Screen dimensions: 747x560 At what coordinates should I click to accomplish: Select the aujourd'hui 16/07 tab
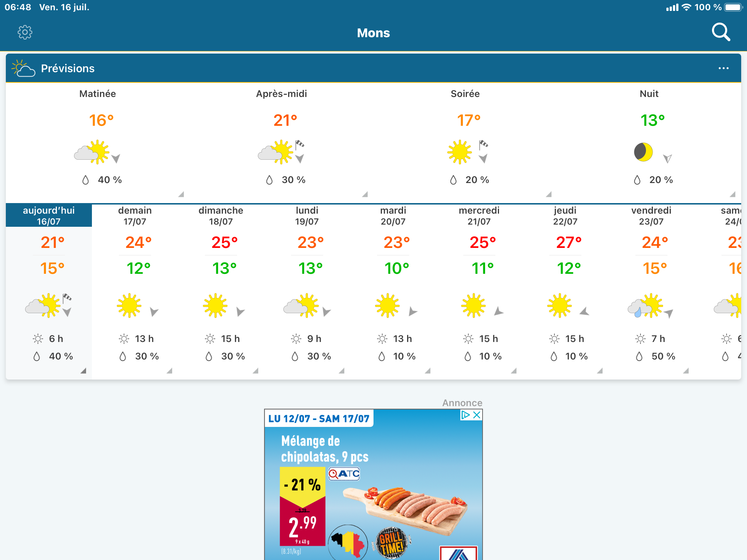[x=49, y=215]
